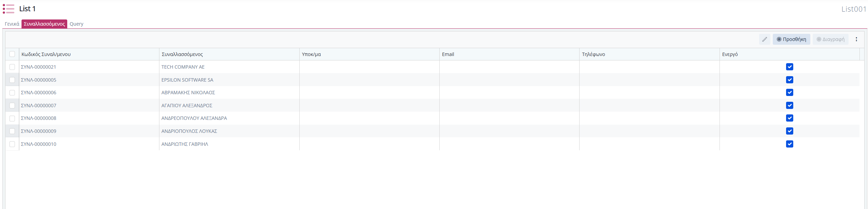
Task: Click the ΑΝΔΡΕΟΠΟΥΛΟΥ ΑΛΕΞΑΝΔΡΑ name cell
Action: coord(229,118)
